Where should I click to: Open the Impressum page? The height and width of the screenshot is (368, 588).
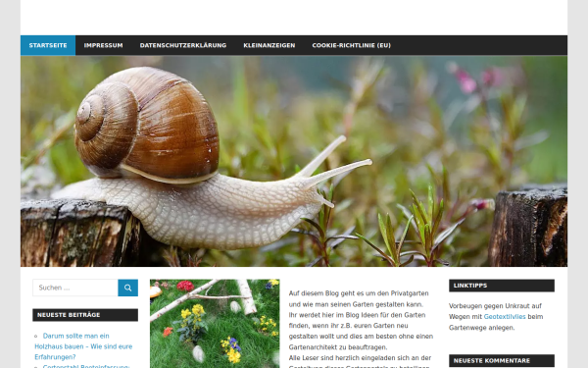click(103, 45)
